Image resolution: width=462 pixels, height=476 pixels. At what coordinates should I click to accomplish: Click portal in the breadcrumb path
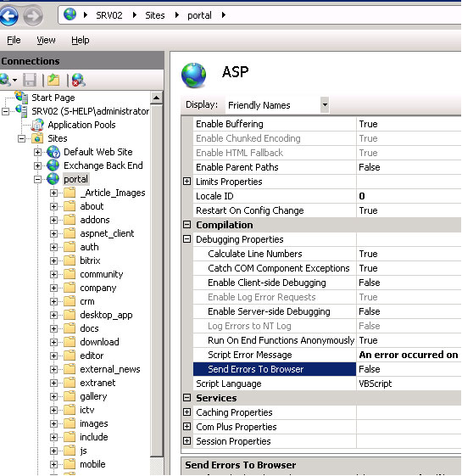pyautogui.click(x=199, y=15)
